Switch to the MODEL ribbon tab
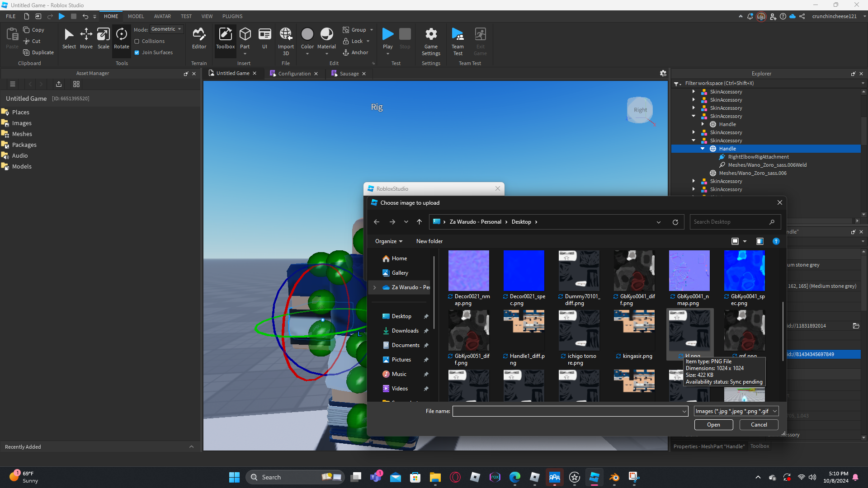This screenshot has height=488, width=868. (136, 16)
